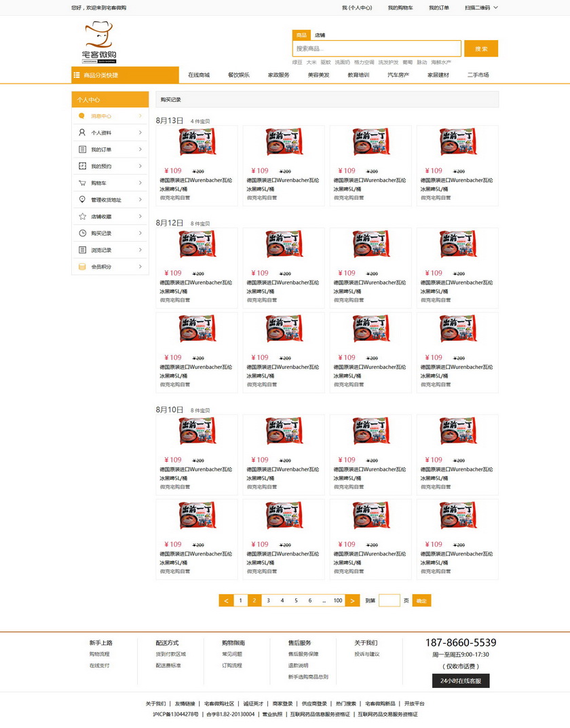Expand 店铺收藏 sidebar chevron
This screenshot has height=728, width=570.
140,216
